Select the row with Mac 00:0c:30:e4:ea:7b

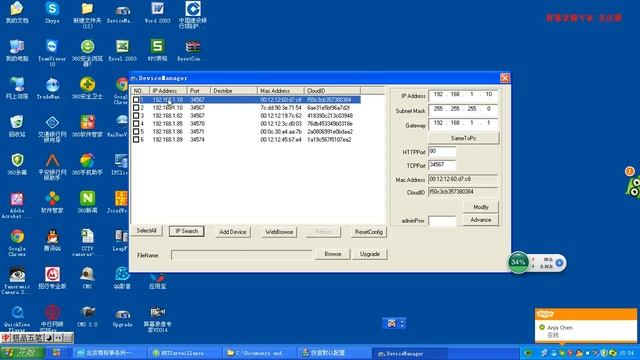tap(247, 131)
